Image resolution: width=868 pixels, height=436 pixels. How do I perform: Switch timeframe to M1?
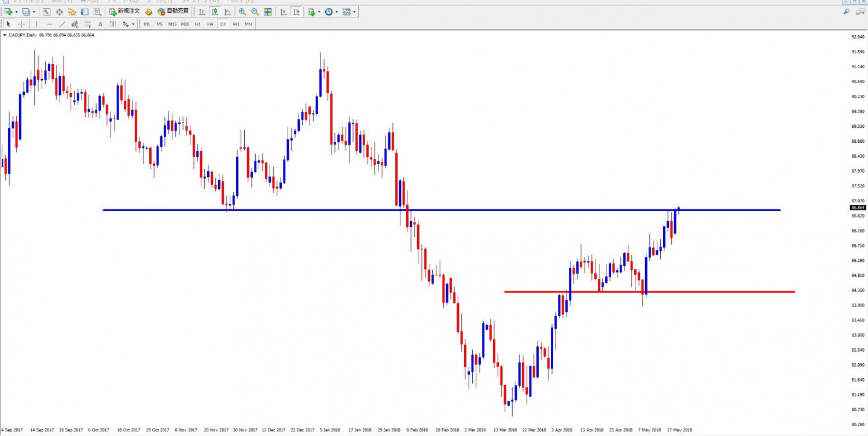(x=147, y=24)
